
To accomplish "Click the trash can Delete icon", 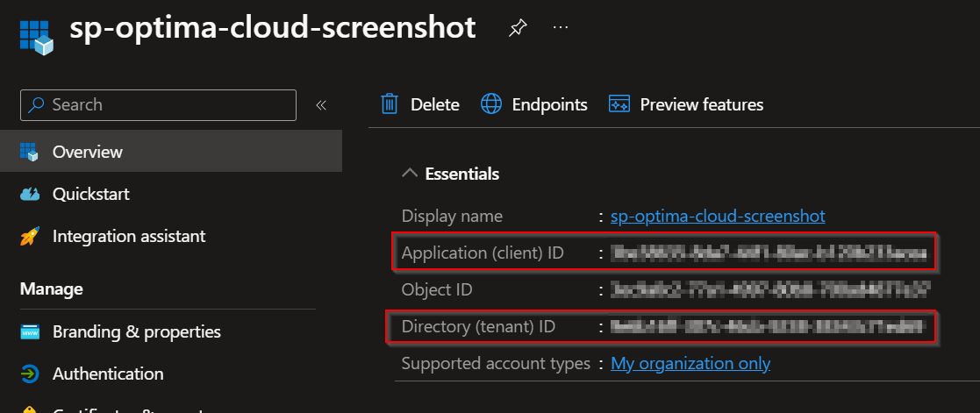I will coord(390,104).
